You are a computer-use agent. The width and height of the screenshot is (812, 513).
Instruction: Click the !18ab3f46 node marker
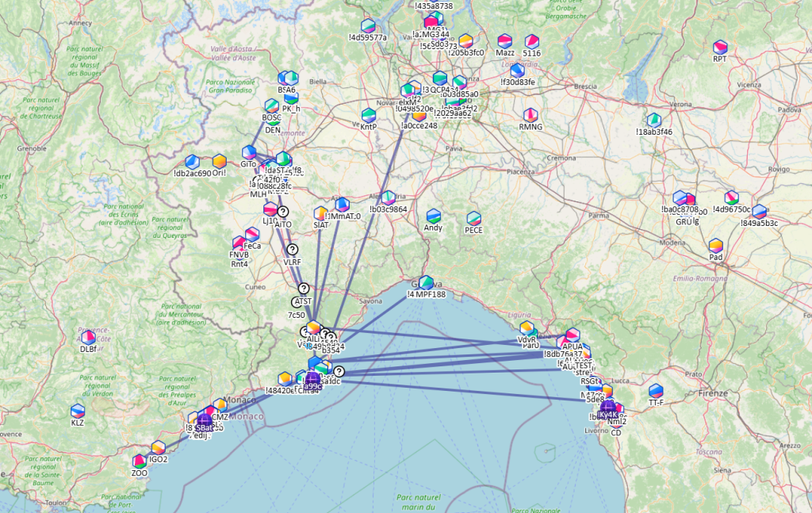tap(654, 120)
